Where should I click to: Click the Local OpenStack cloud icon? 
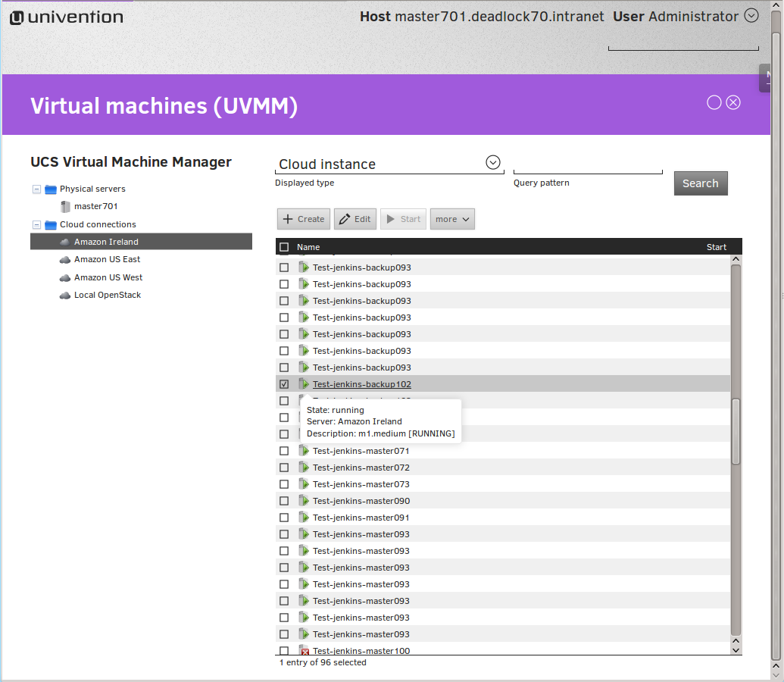[65, 296]
